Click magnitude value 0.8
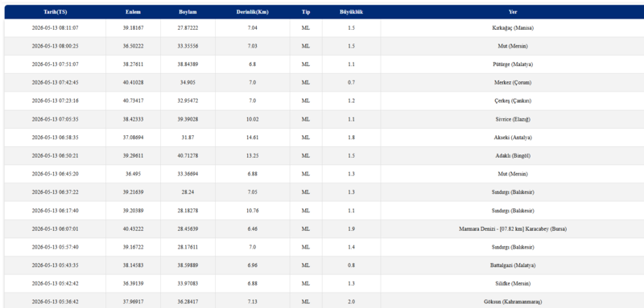This screenshot has width=644, height=308. click(x=351, y=265)
